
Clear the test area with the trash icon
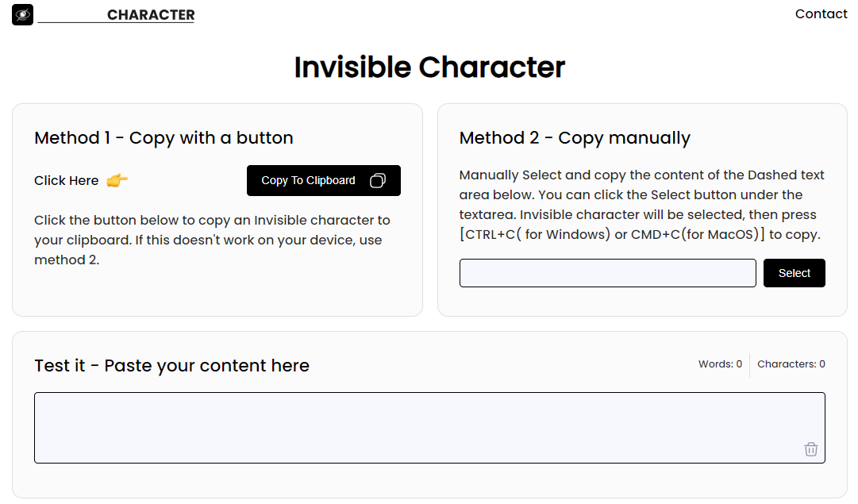(x=810, y=449)
